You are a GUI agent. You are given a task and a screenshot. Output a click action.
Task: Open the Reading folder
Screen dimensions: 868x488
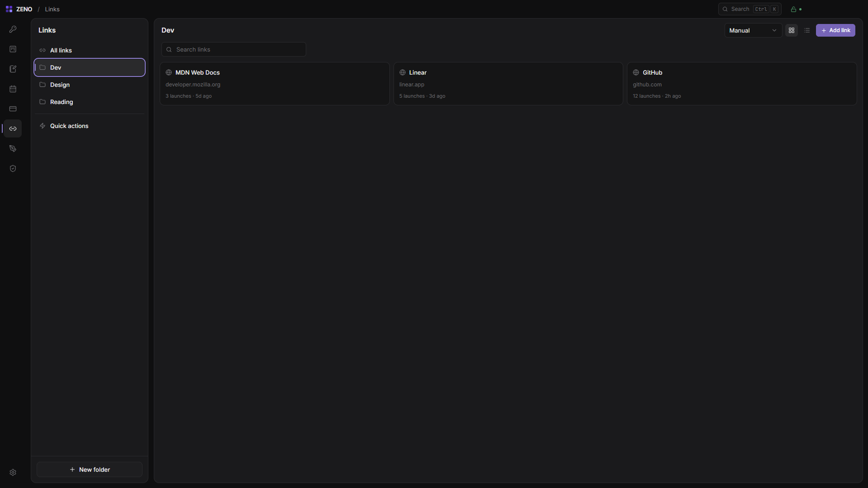pyautogui.click(x=90, y=102)
